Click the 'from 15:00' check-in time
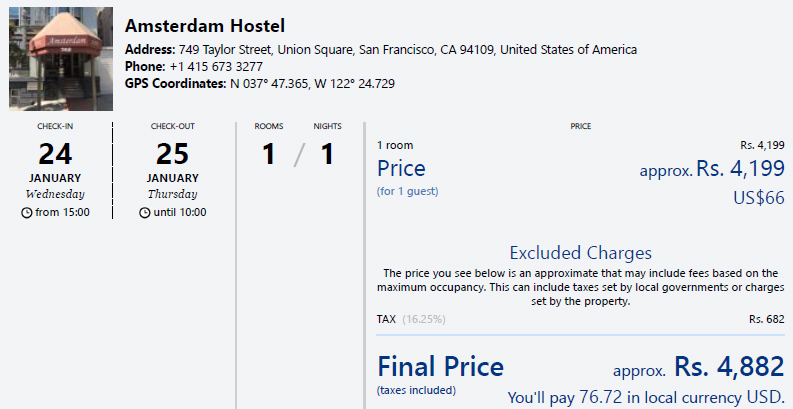The width and height of the screenshot is (793, 409). tap(62, 212)
